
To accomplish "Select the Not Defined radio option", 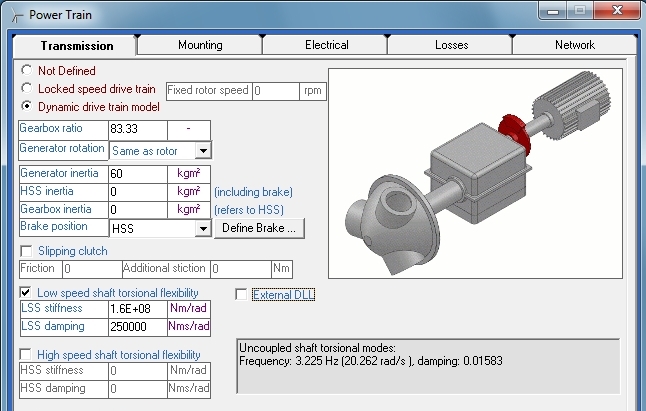I will click(x=26, y=71).
